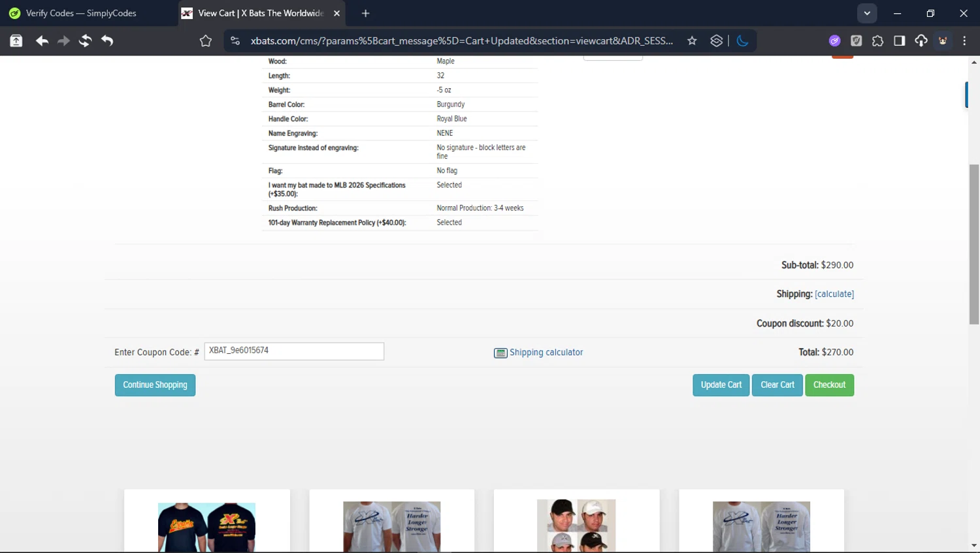This screenshot has width=980, height=553.
Task: Click the Maple wood value
Action: (x=446, y=61)
